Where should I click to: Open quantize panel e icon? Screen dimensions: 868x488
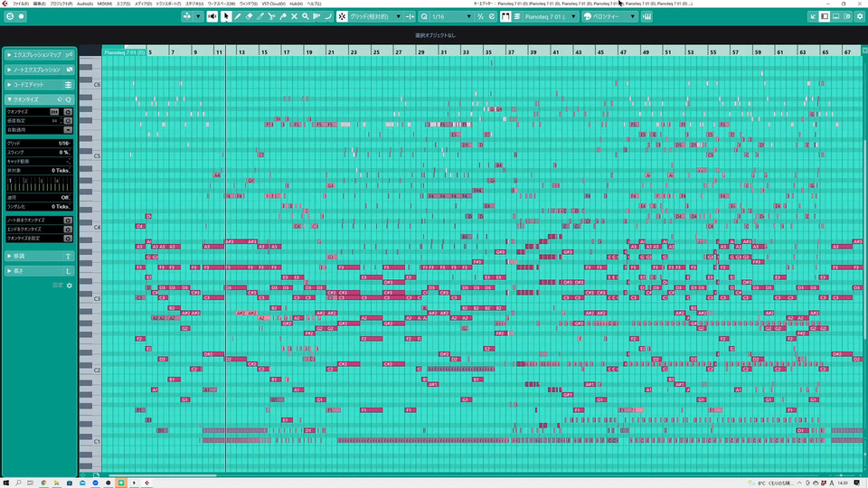[492, 16]
